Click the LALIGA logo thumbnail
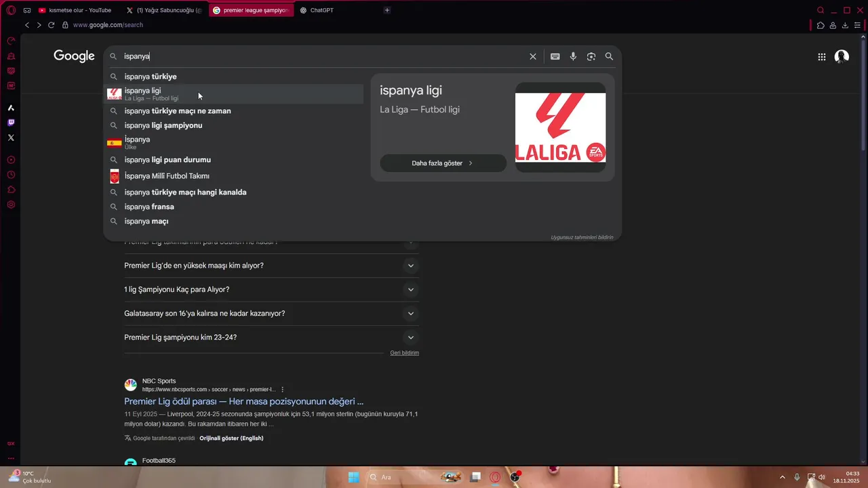Image resolution: width=868 pixels, height=488 pixels. [560, 127]
